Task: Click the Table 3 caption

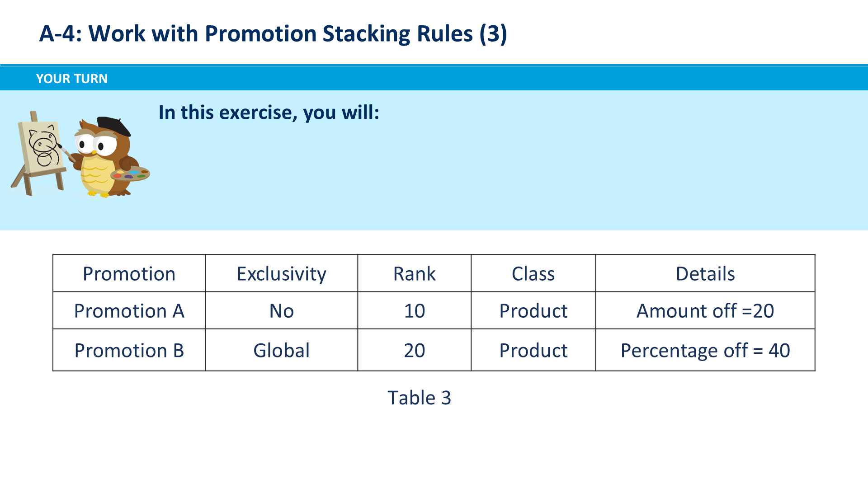Action: click(420, 398)
